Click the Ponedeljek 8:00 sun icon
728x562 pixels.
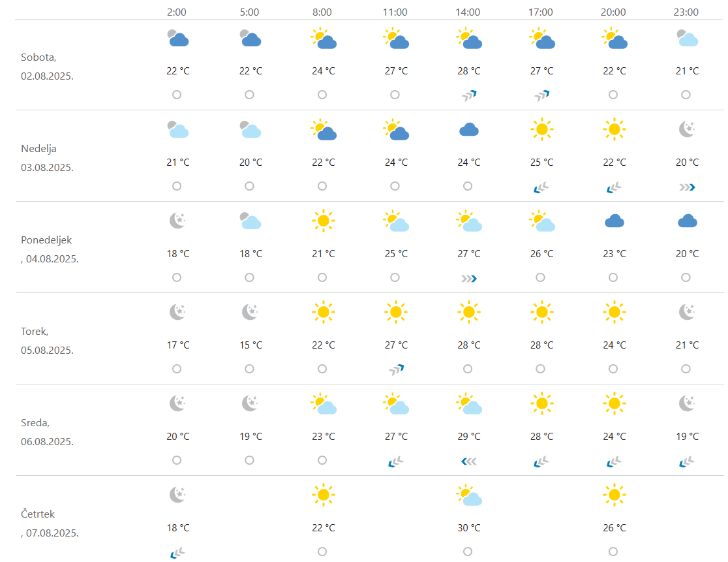[x=323, y=221]
